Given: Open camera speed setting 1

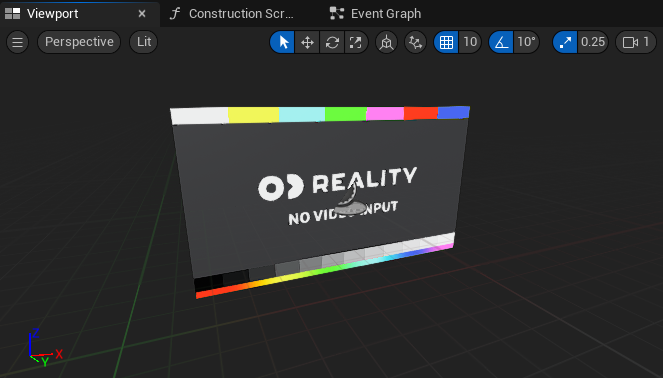Looking at the screenshot, I should coord(636,42).
